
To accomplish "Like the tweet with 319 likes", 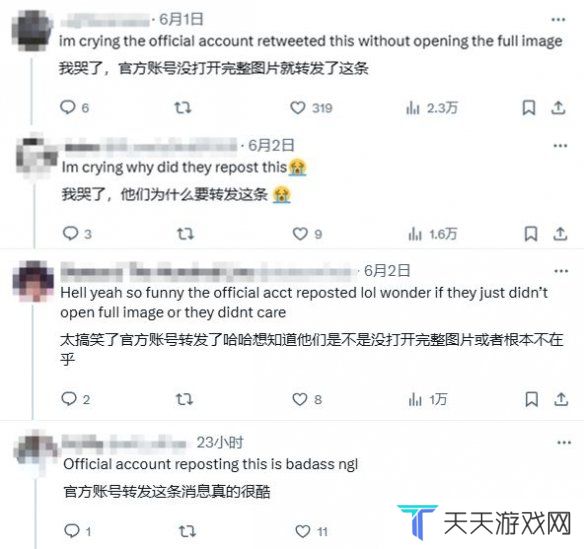I will 298,108.
